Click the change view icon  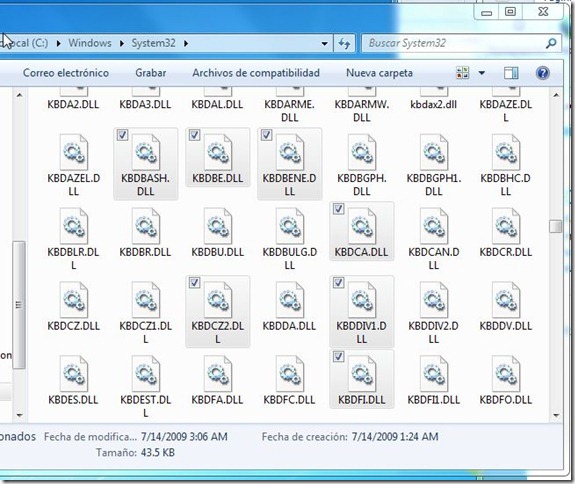[462, 73]
